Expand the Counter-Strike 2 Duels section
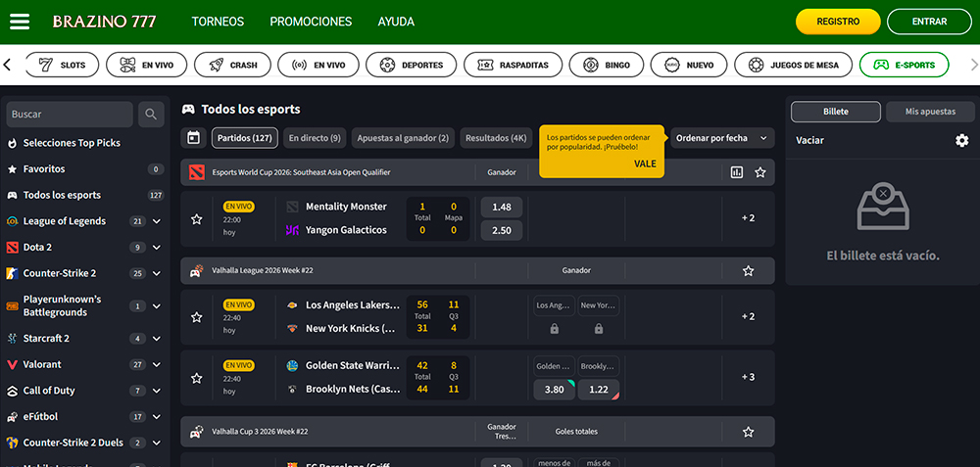Image resolution: width=980 pixels, height=467 pixels. pos(156,443)
